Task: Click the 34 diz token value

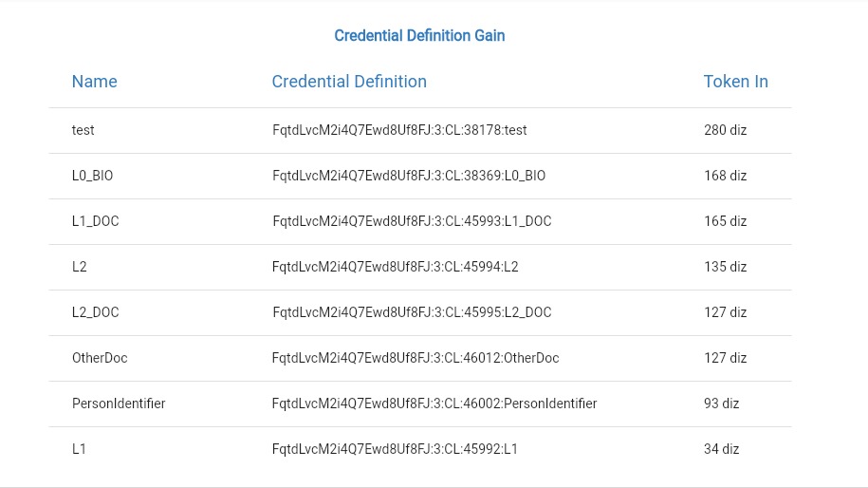Action: [x=721, y=449]
